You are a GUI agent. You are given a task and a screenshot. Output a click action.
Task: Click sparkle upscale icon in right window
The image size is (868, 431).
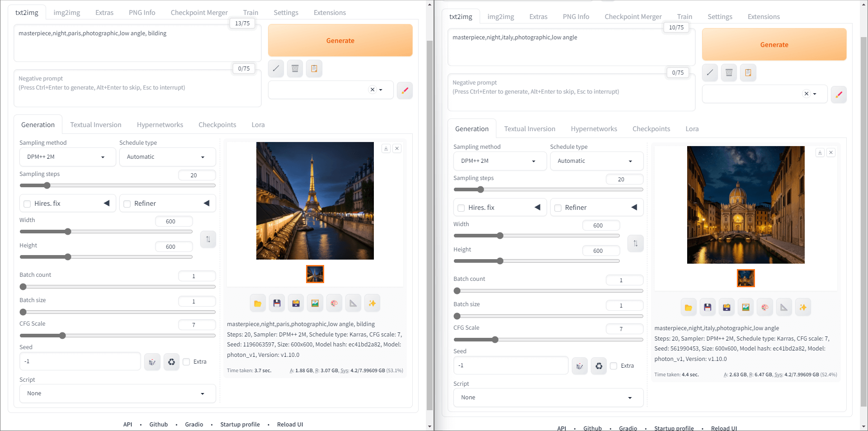[803, 308]
